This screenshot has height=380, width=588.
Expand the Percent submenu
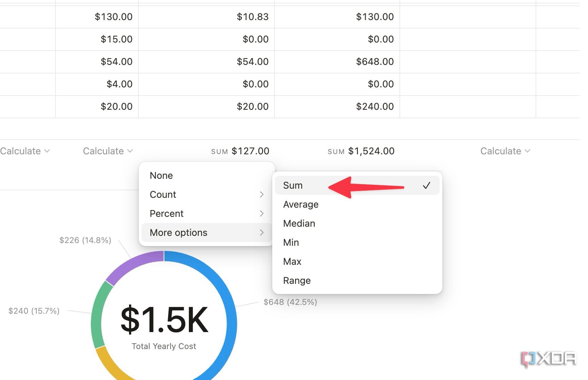pyautogui.click(x=166, y=213)
